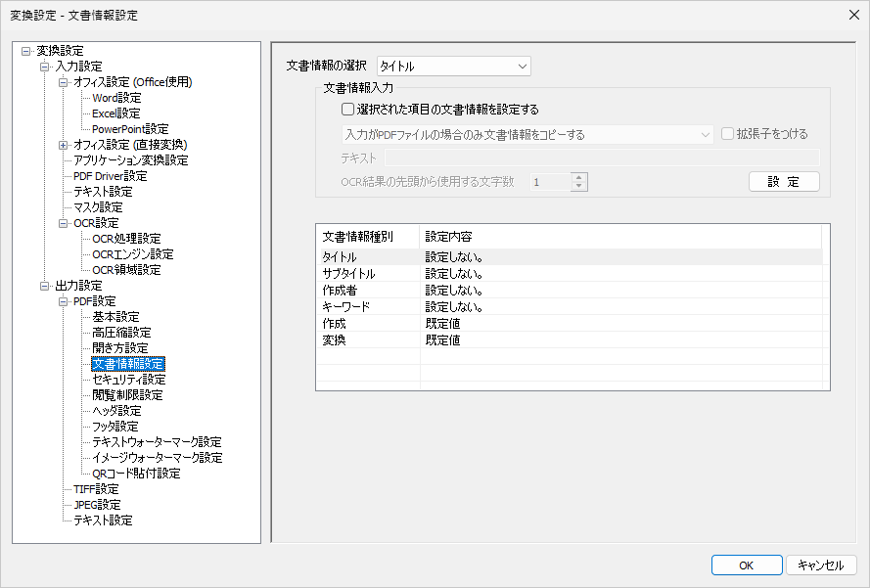
Task: Open the 文書情報の選択 dropdown
Action: [453, 67]
